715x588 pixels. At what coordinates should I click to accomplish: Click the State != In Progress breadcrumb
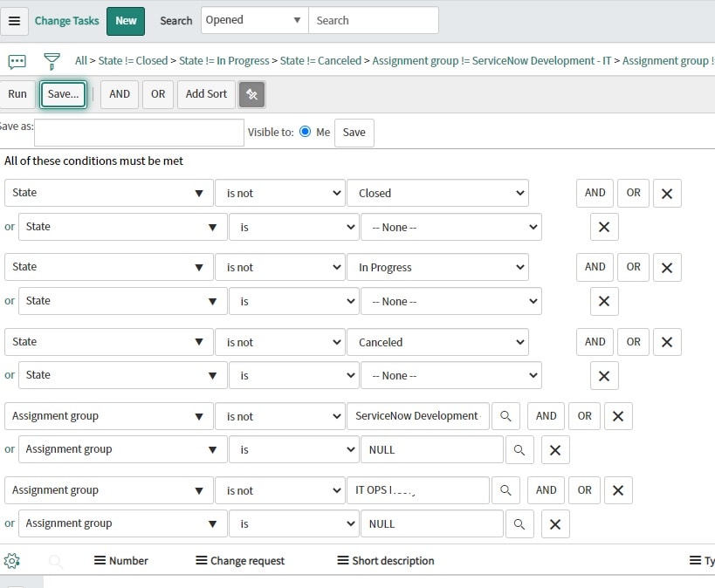pos(223,60)
